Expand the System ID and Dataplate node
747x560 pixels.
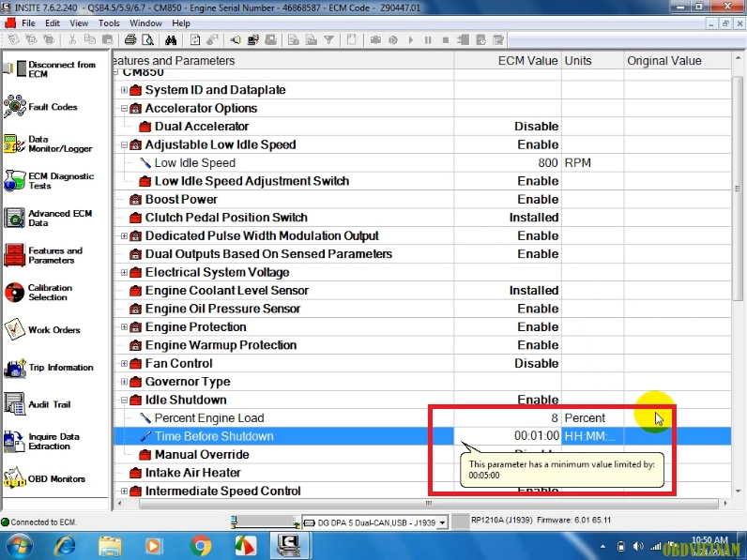click(125, 90)
